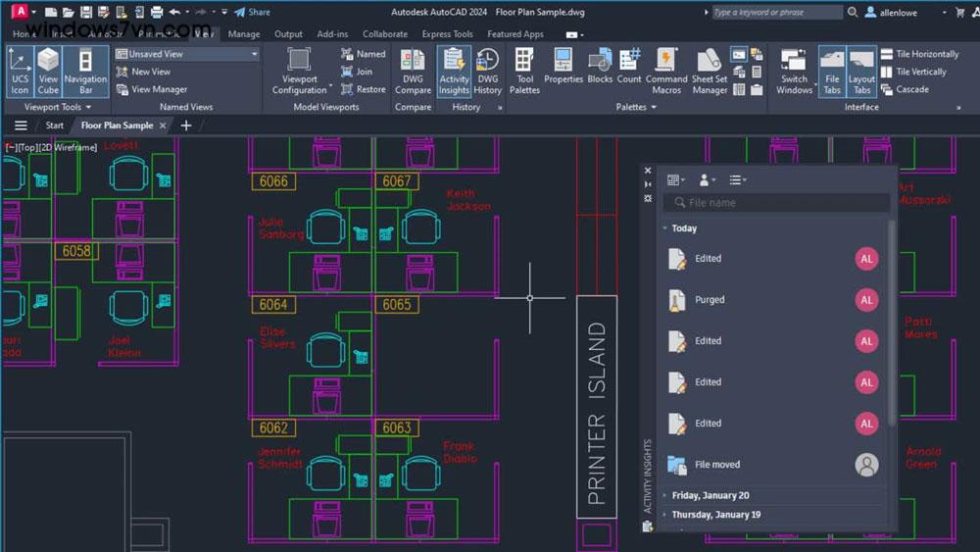Click the Activity Insights File name search field
980x552 pixels.
[776, 203]
